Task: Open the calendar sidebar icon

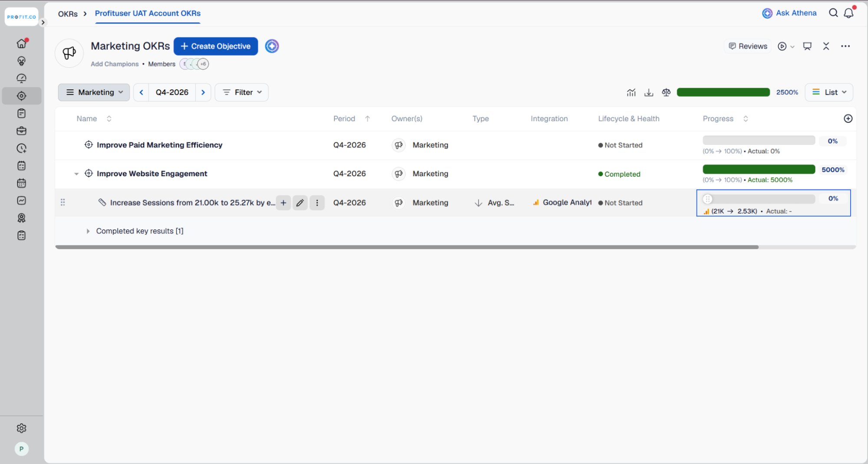Action: click(x=21, y=183)
